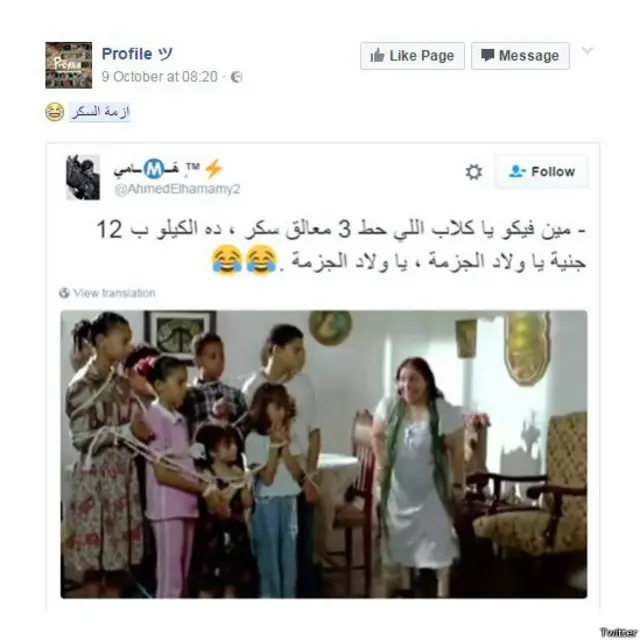Open the tweet gear settings icon
This screenshot has height=640, width=640.
(473, 172)
